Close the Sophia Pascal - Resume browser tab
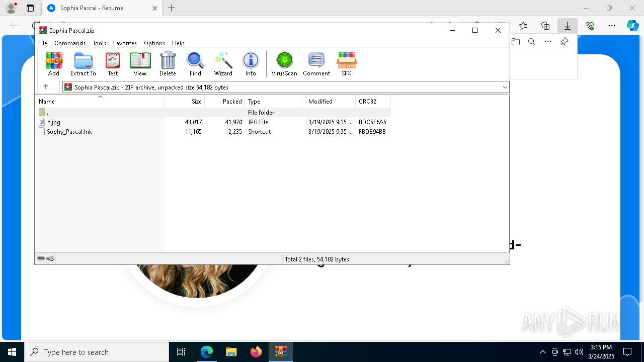 (x=154, y=8)
